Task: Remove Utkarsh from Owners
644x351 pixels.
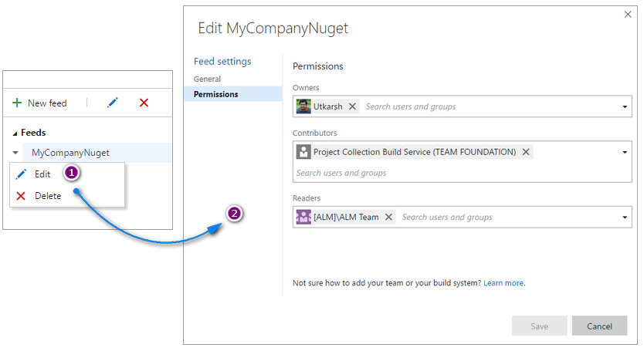Action: click(x=352, y=106)
